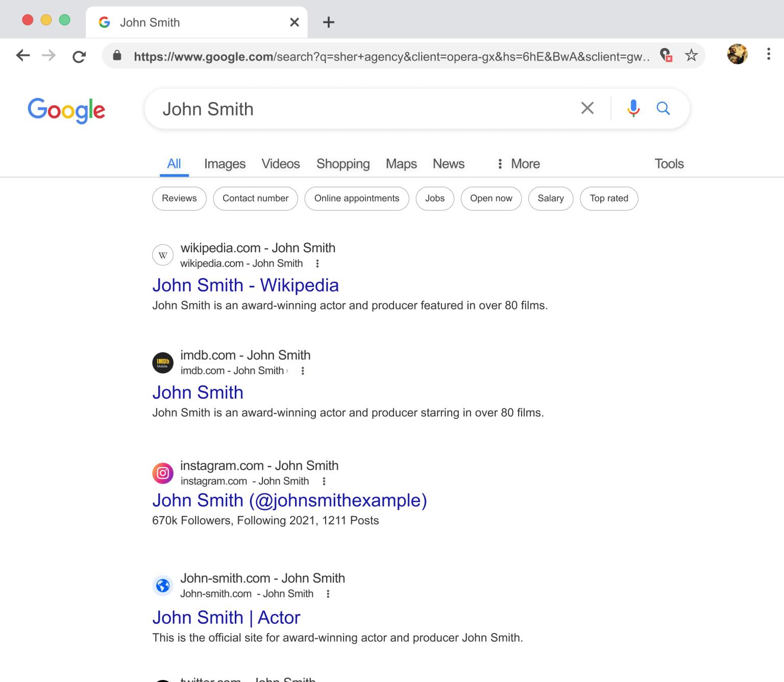Select the Top rated filter chip

608,199
